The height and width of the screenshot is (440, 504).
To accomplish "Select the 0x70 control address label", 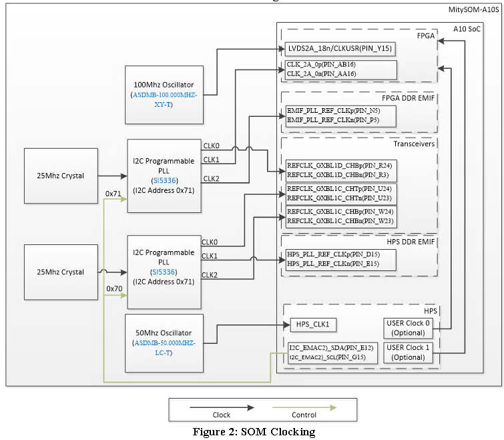I will 114,289.
